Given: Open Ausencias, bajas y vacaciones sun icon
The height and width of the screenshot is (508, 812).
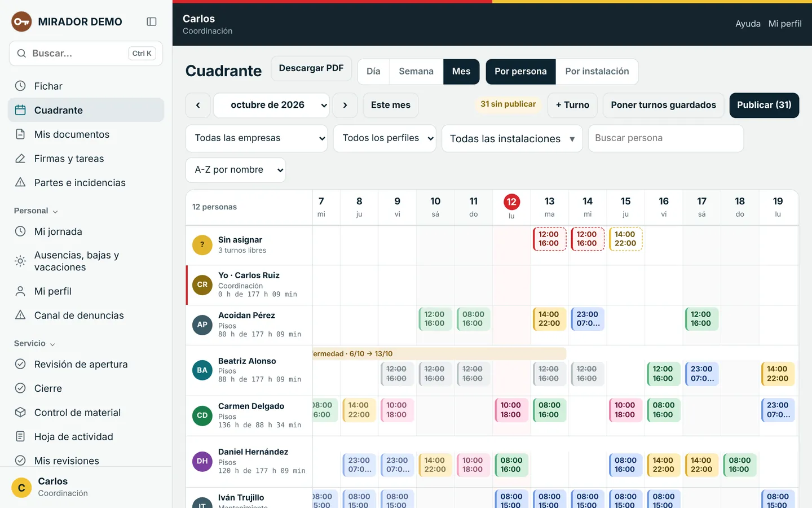Looking at the screenshot, I should (x=20, y=261).
